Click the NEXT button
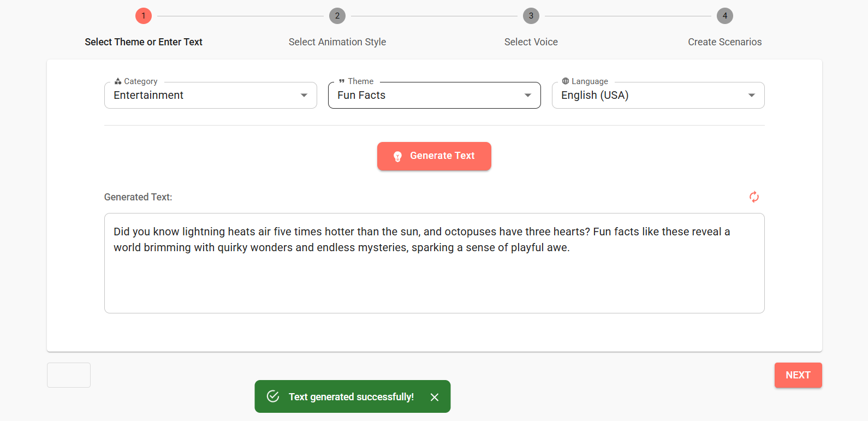Image resolution: width=868 pixels, height=421 pixels. point(798,375)
